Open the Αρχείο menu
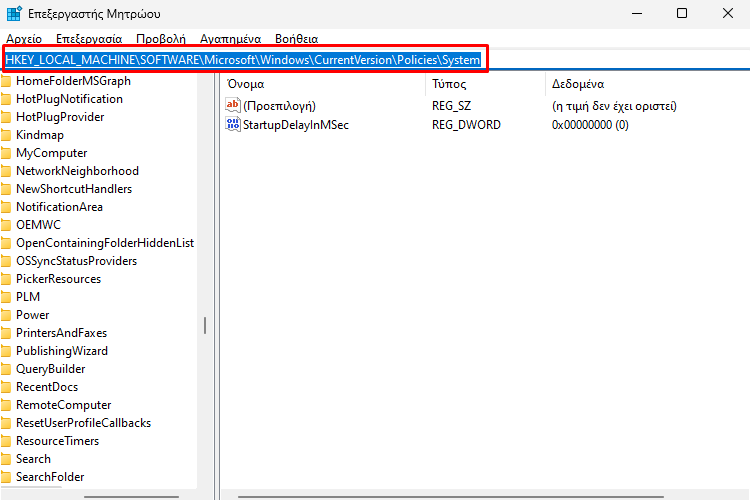750x500 pixels. point(24,39)
